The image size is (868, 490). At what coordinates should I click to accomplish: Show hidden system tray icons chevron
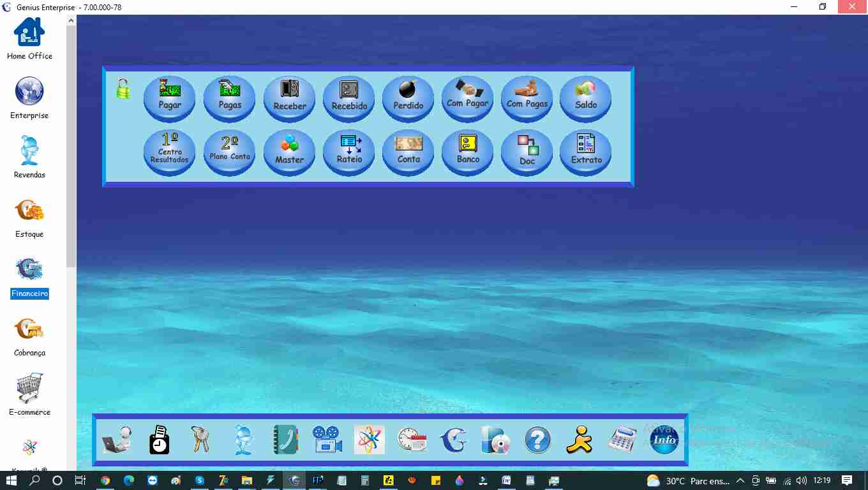[740, 481]
